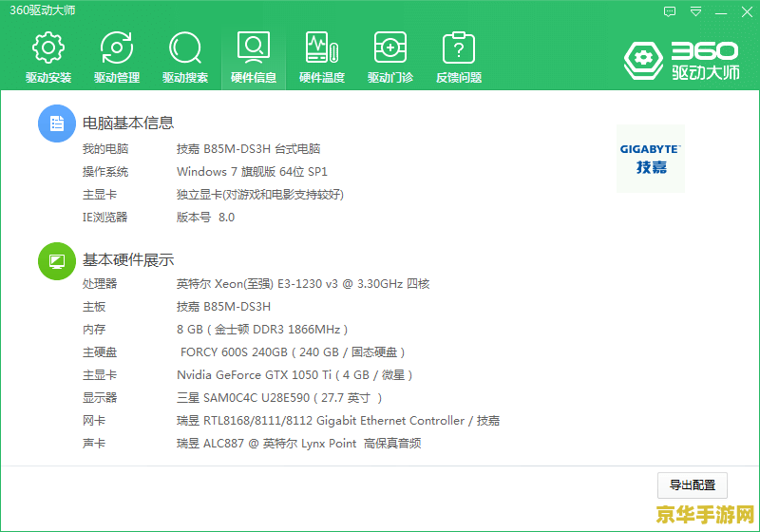Image resolution: width=760 pixels, height=532 pixels.
Task: Click the 360驱动大师 window title text
Action: pos(43,10)
